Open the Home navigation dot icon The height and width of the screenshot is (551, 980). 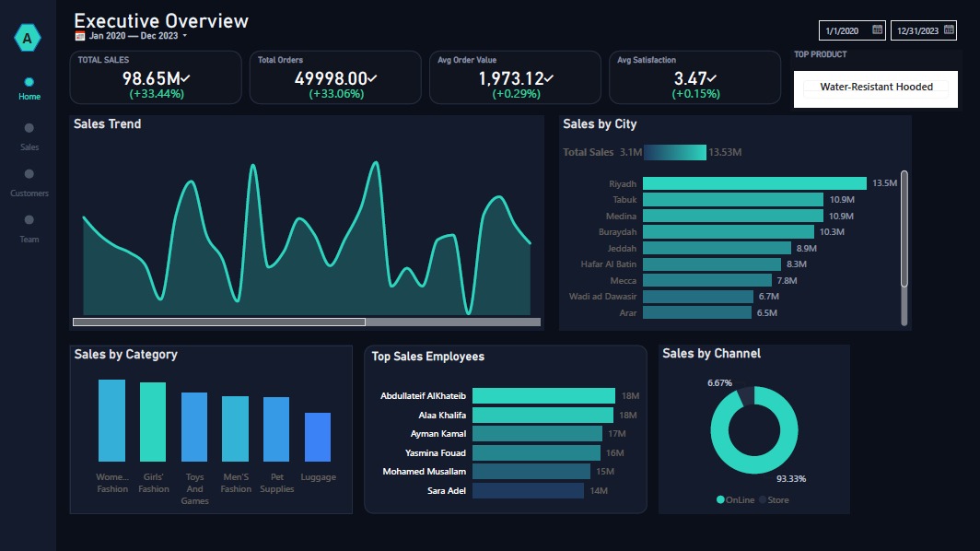[29, 82]
